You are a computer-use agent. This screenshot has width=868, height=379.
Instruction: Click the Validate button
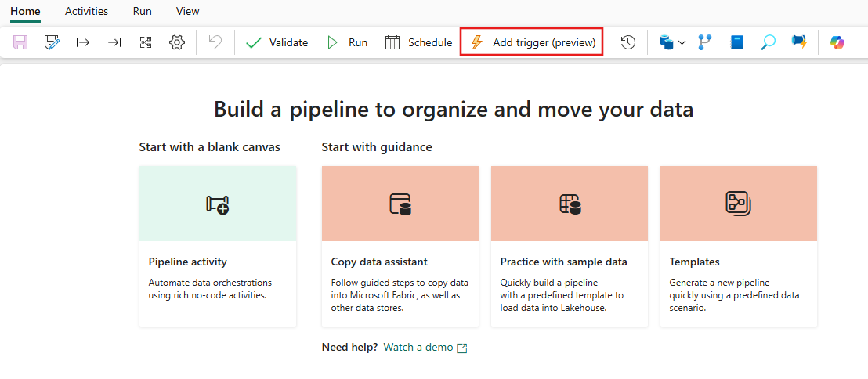tap(277, 42)
